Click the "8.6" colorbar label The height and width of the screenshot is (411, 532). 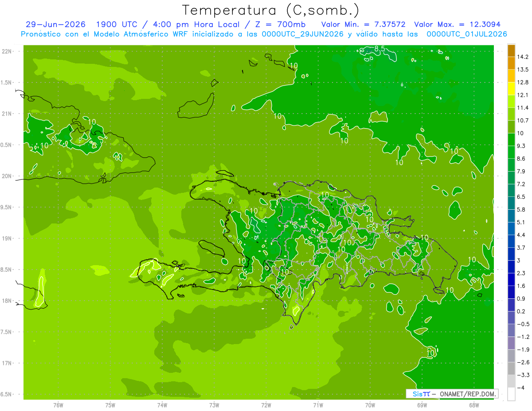coord(521,159)
